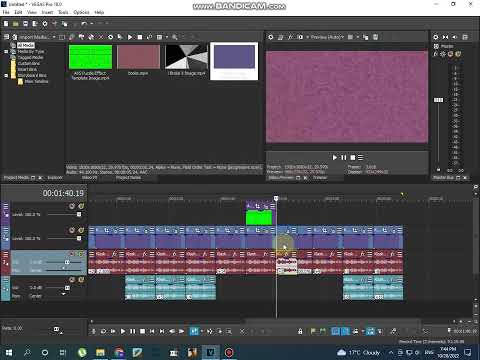Stop in the Video Preview window
Screen dimensions: 480x360
352,157
